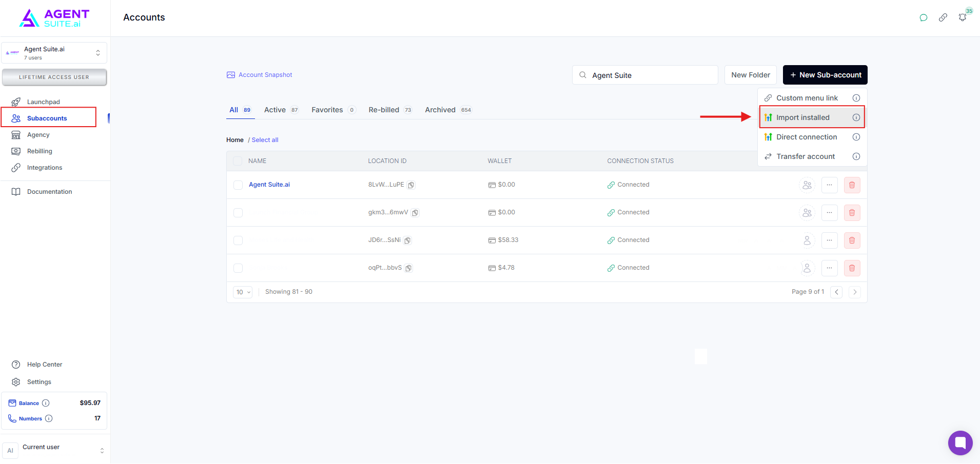The width and height of the screenshot is (980, 464).
Task: Click the Select all link
Action: point(265,140)
